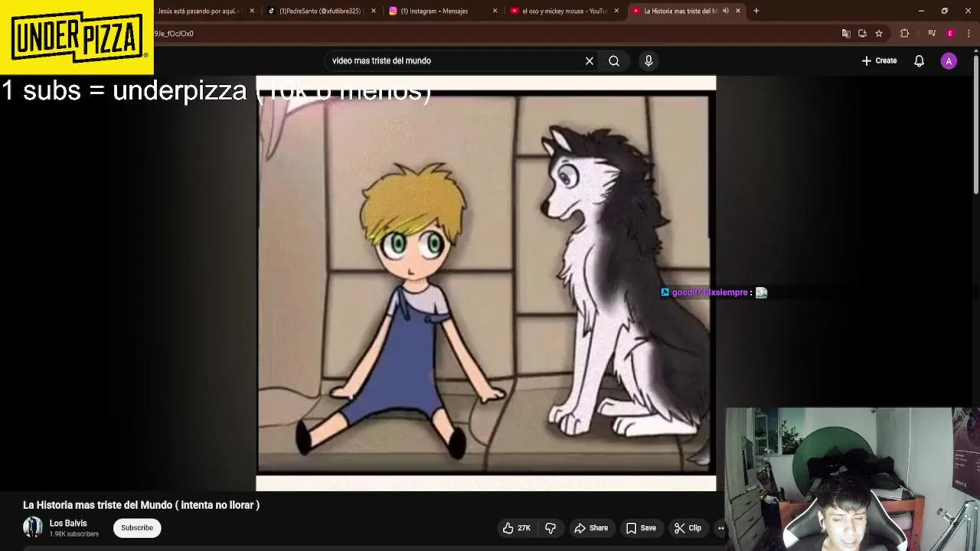Viewport: 980px width, 551px height.
Task: Open the Chrome profile icon in toolbar
Action: pyautogui.click(x=950, y=34)
